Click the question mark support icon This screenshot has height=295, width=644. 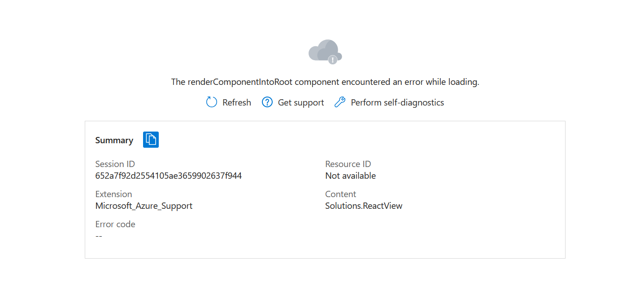tap(267, 102)
